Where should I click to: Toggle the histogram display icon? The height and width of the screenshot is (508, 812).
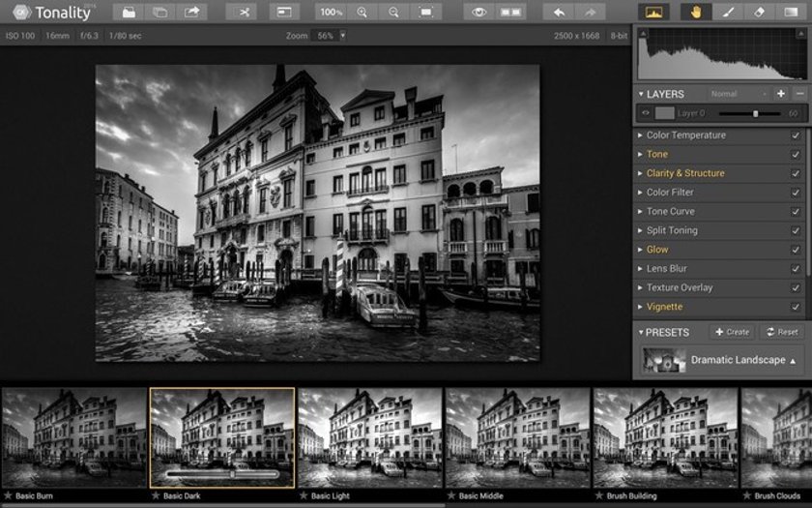click(653, 12)
